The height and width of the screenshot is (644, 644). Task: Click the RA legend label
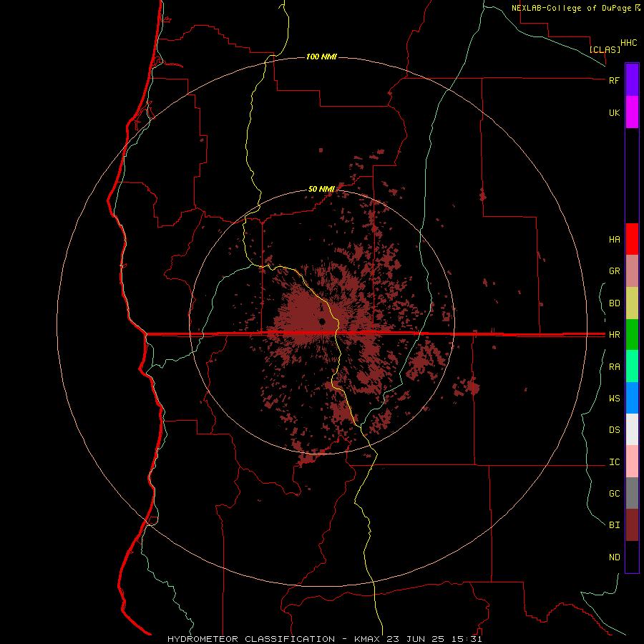point(614,367)
